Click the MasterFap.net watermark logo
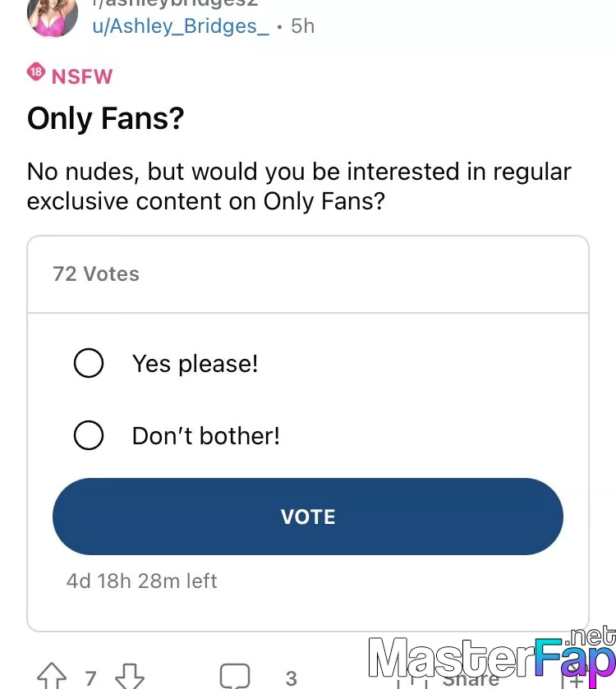The image size is (616, 689). pos(492,655)
